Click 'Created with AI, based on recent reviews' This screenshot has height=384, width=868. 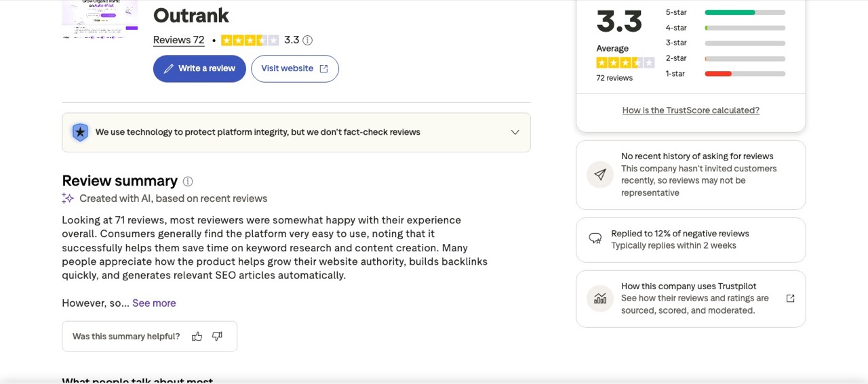[173, 198]
